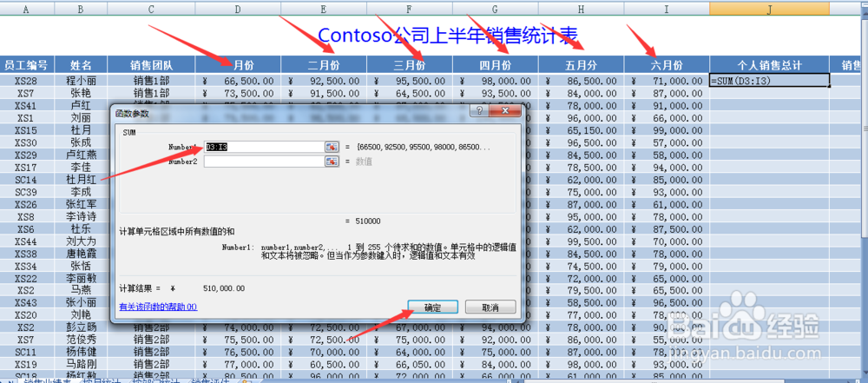Viewport: 868px width, 383px height.
Task: Click 马路刚's March value 66,050.00
Action: [x=409, y=364]
